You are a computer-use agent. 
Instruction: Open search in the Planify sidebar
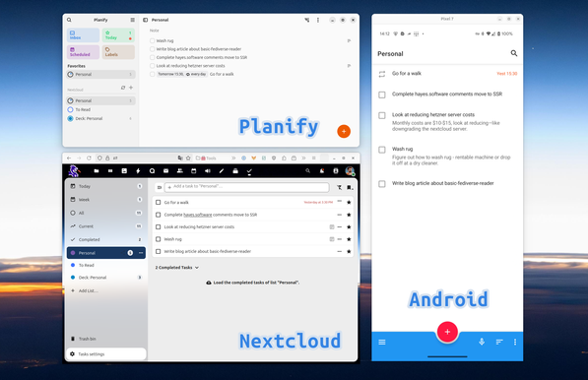69,20
